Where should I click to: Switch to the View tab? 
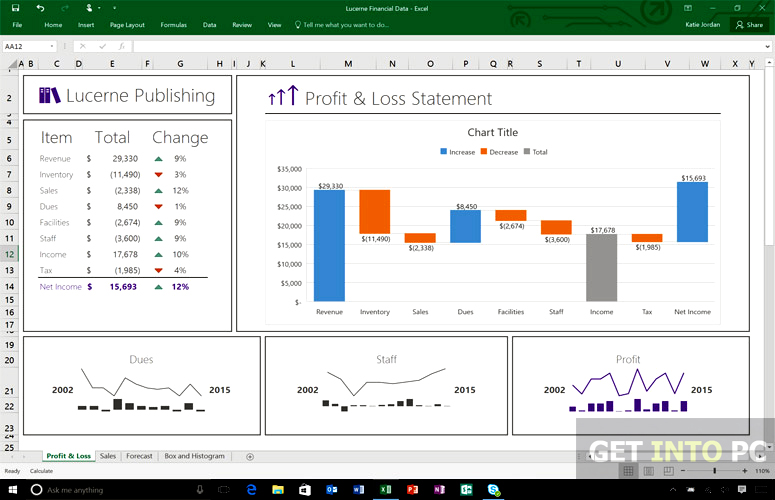[x=274, y=25]
